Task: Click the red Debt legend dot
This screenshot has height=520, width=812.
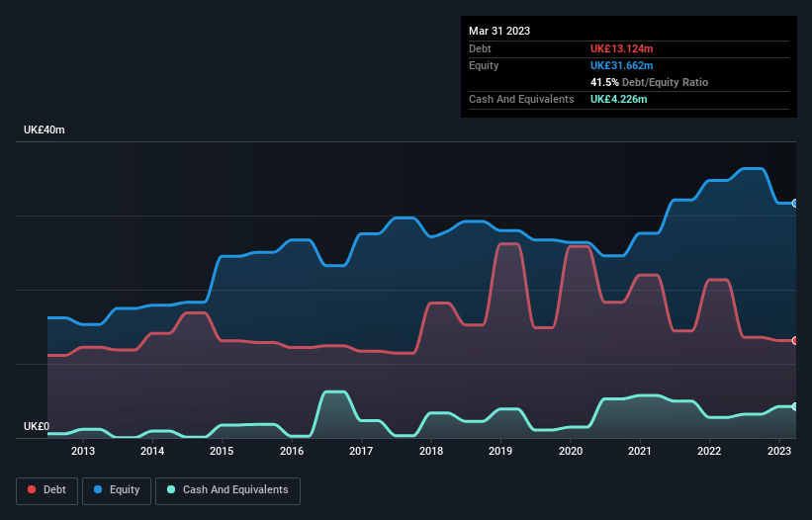Action: click(32, 489)
